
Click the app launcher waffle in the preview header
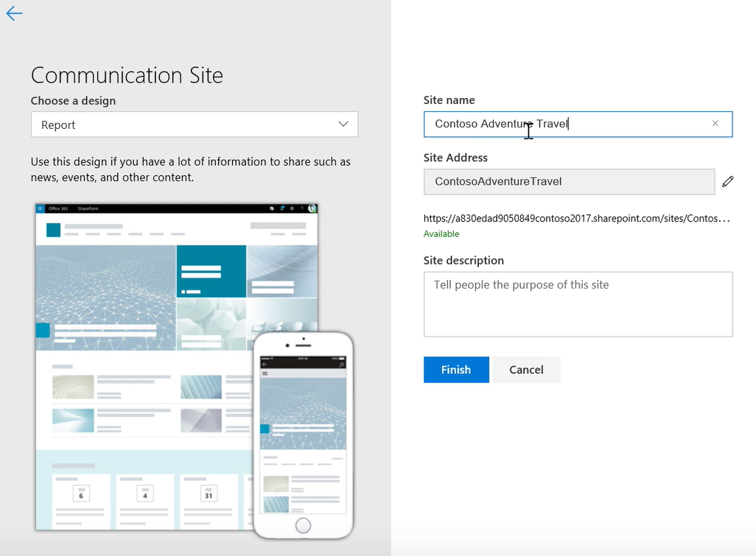[x=39, y=208]
